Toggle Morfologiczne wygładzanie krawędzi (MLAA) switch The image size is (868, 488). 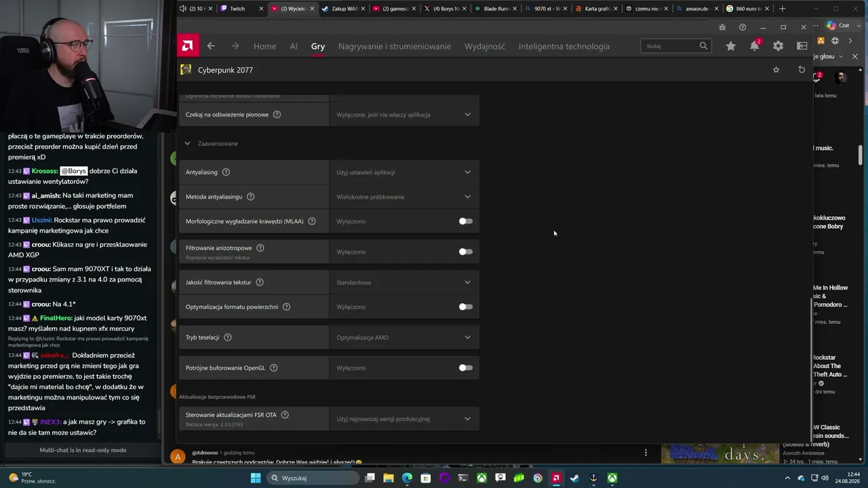point(465,221)
